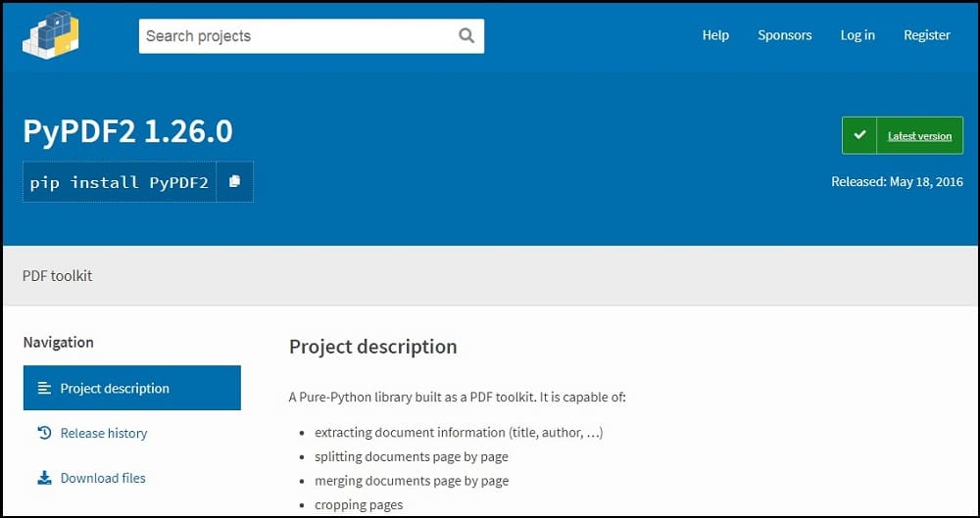The image size is (980, 518).
Task: Click the green checkmark icon beside Latest version
Action: tap(860, 135)
